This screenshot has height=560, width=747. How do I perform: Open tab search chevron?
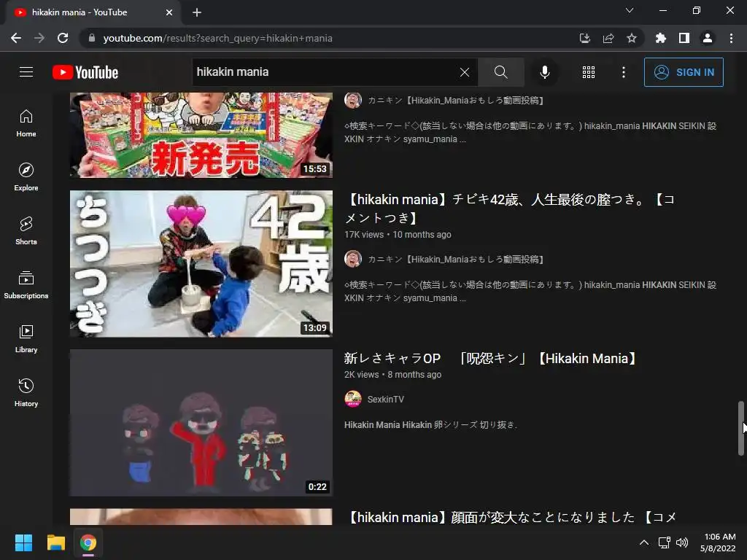point(630,10)
